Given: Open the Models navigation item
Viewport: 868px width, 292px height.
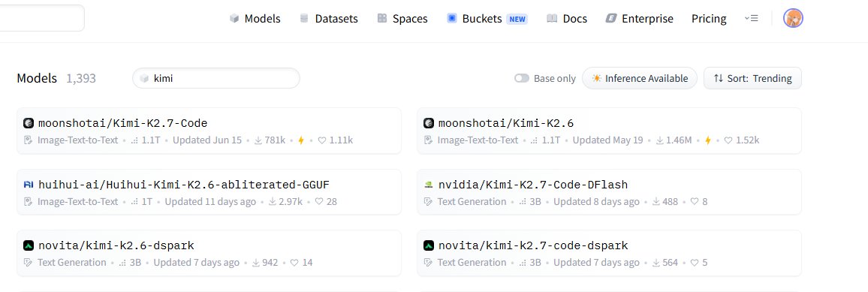Looking at the screenshot, I should point(255,18).
